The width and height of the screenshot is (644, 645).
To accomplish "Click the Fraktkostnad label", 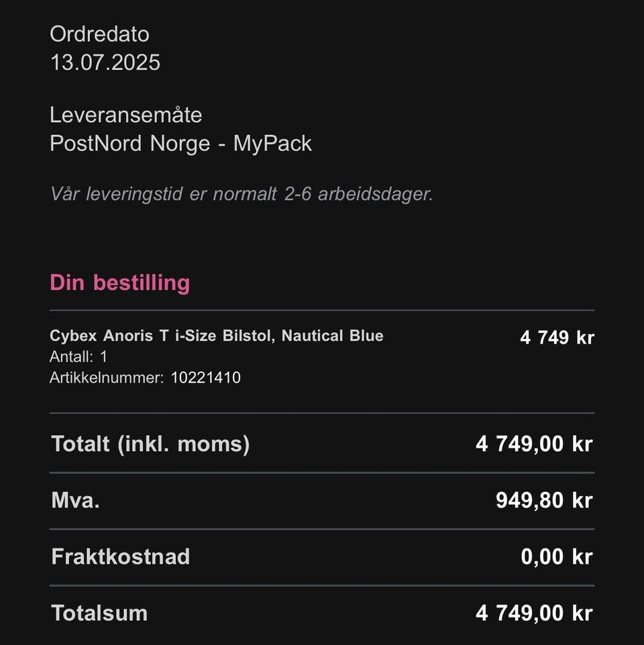I will (x=120, y=556).
